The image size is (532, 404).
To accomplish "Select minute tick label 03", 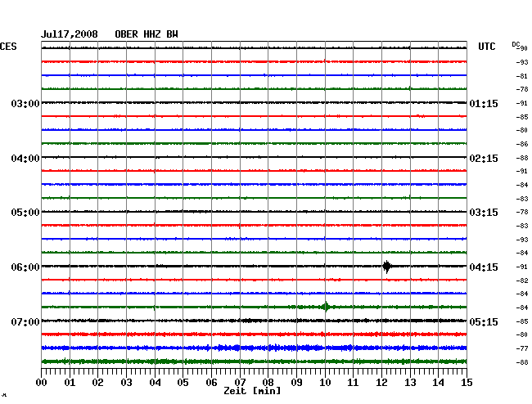I will click(x=126, y=383).
